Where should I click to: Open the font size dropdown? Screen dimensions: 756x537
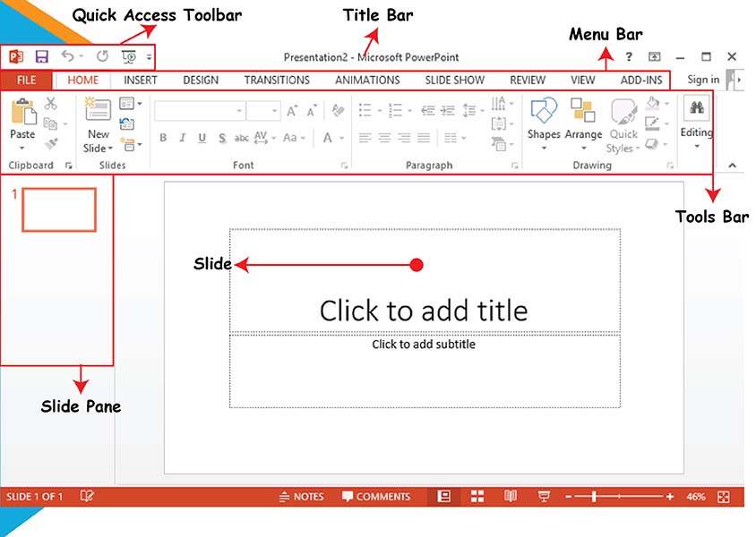(x=274, y=111)
